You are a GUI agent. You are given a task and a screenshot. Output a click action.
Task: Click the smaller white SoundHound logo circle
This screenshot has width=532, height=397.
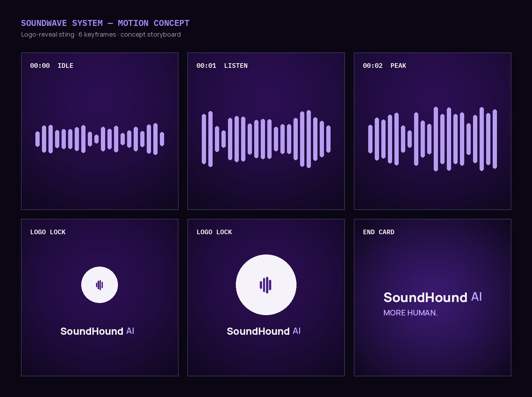(100, 285)
